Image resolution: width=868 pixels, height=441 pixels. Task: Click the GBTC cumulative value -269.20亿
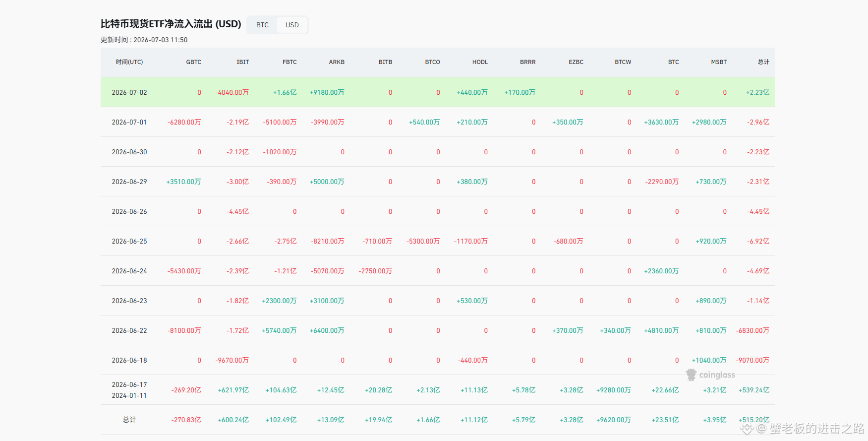pos(186,390)
